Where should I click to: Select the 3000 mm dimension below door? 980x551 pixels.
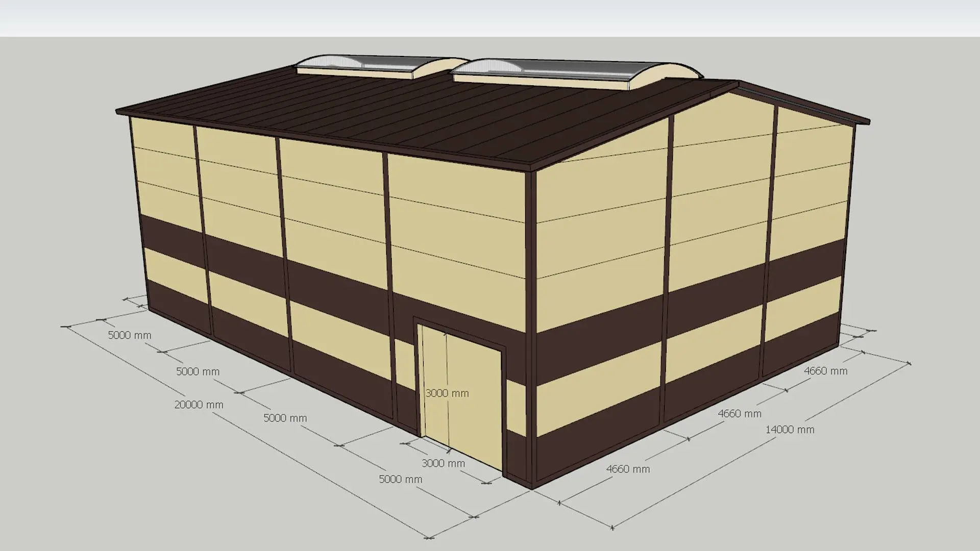[443, 463]
